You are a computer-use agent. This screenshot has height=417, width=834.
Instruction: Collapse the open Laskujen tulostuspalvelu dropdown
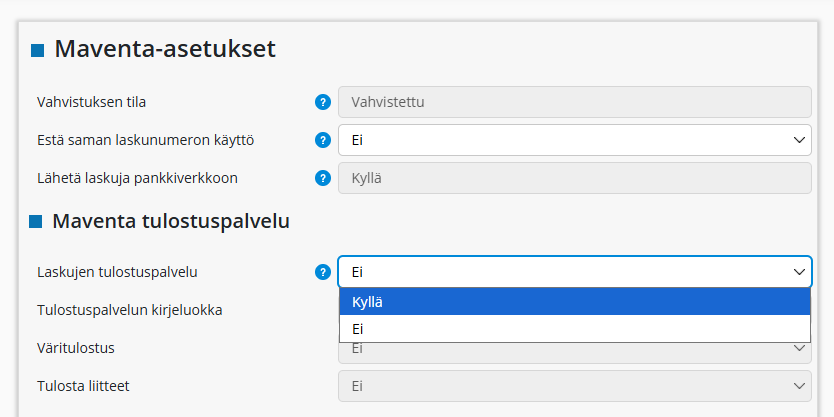point(574,272)
